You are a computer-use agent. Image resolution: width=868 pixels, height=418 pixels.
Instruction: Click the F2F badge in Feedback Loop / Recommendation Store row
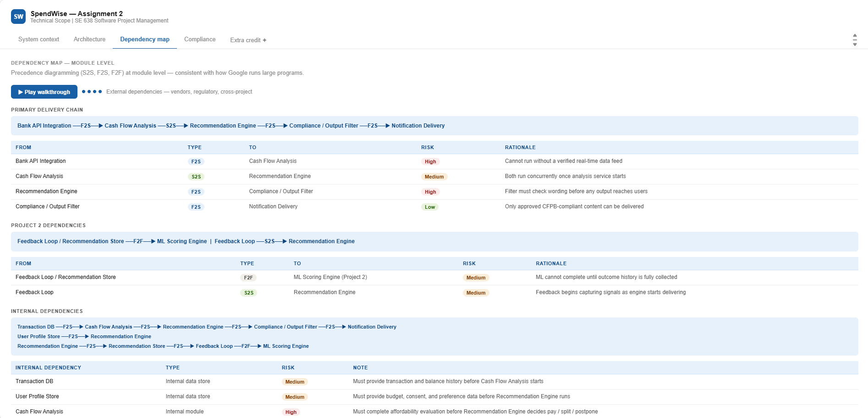click(248, 278)
